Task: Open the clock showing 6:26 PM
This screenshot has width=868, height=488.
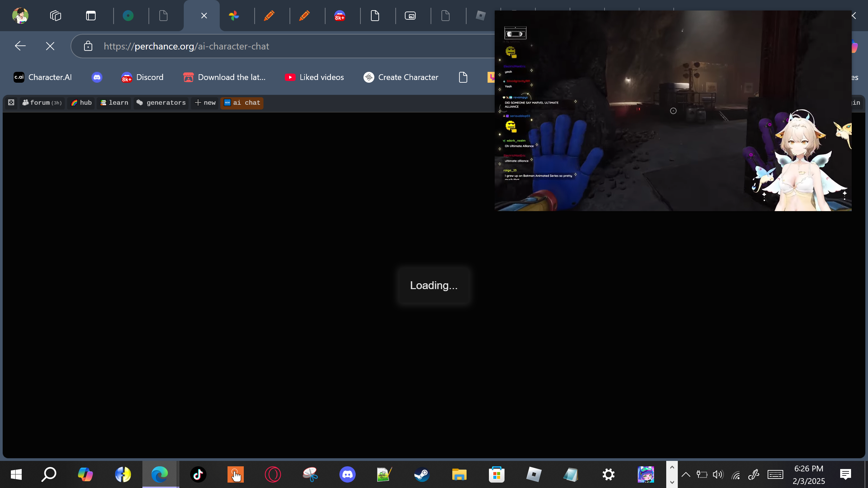Action: click(809, 474)
